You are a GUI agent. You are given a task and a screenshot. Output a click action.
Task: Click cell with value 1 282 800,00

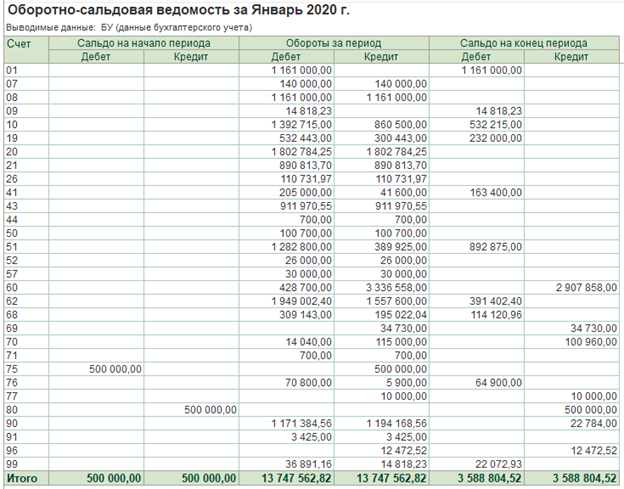pos(301,245)
